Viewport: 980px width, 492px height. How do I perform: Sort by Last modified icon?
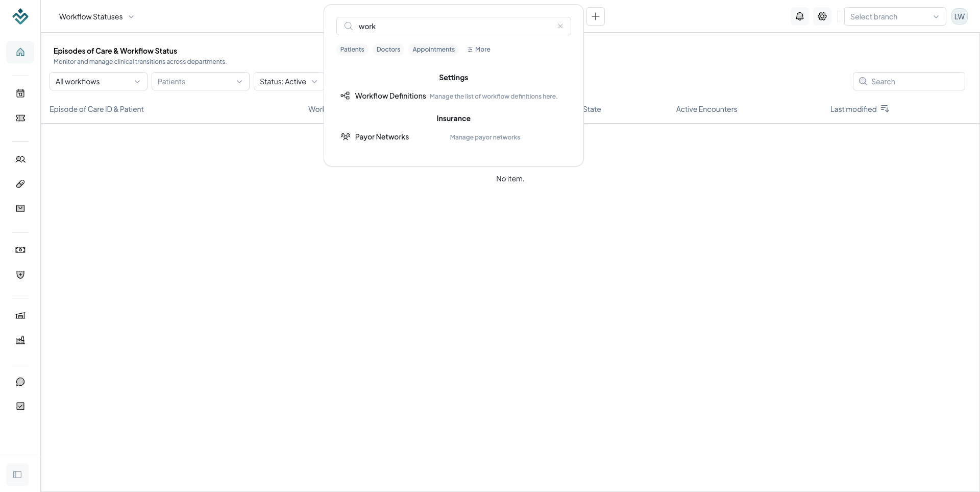click(885, 109)
